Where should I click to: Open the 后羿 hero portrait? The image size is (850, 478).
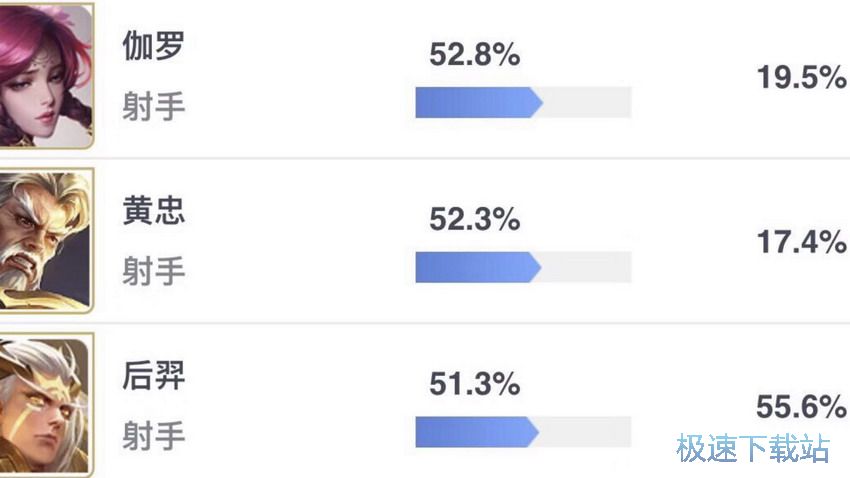pyautogui.click(x=47, y=405)
